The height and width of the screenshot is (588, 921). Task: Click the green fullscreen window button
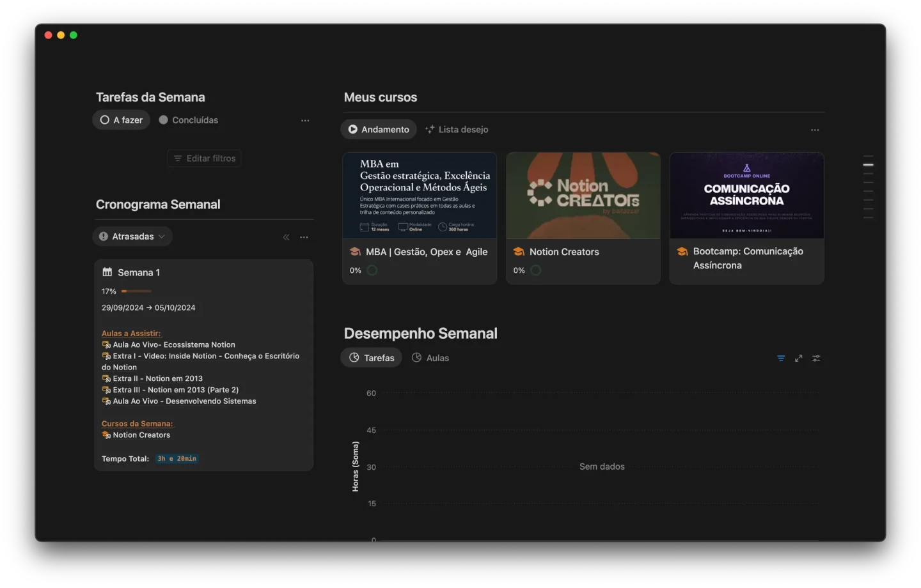coord(74,35)
